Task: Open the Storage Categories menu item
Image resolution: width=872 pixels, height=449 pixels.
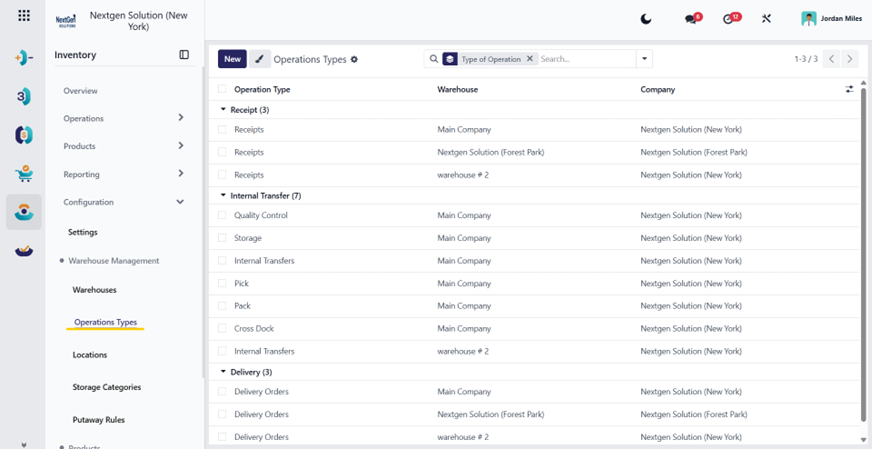Action: 107,387
